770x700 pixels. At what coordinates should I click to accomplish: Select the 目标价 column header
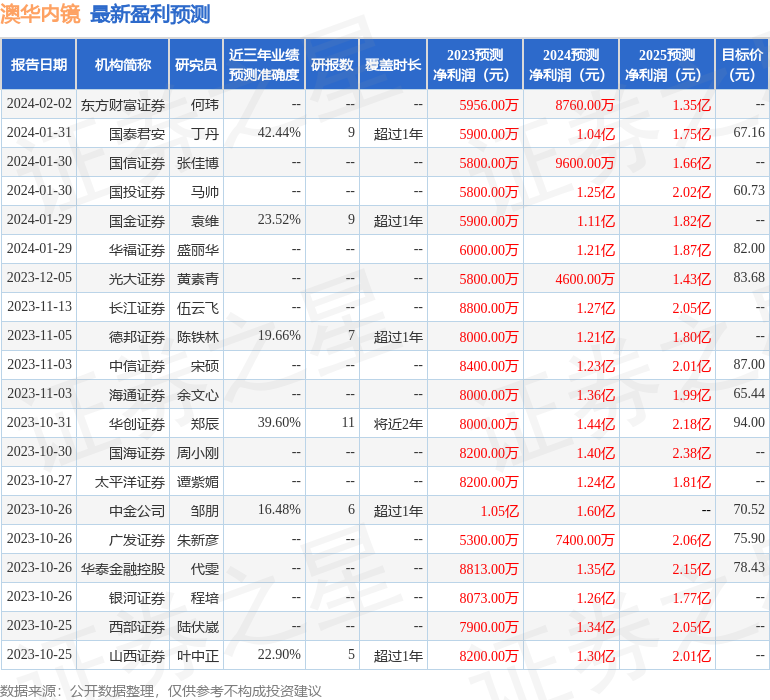(x=742, y=64)
